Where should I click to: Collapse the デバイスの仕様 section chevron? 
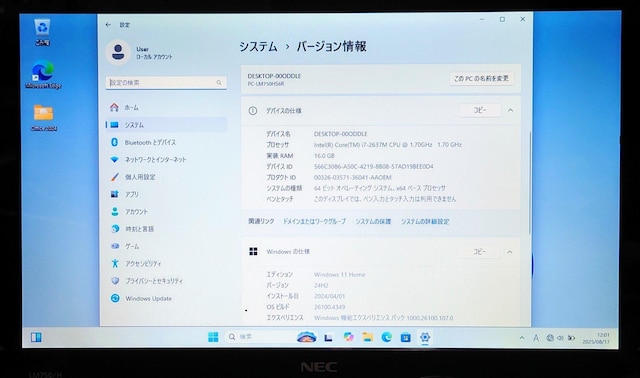(511, 110)
